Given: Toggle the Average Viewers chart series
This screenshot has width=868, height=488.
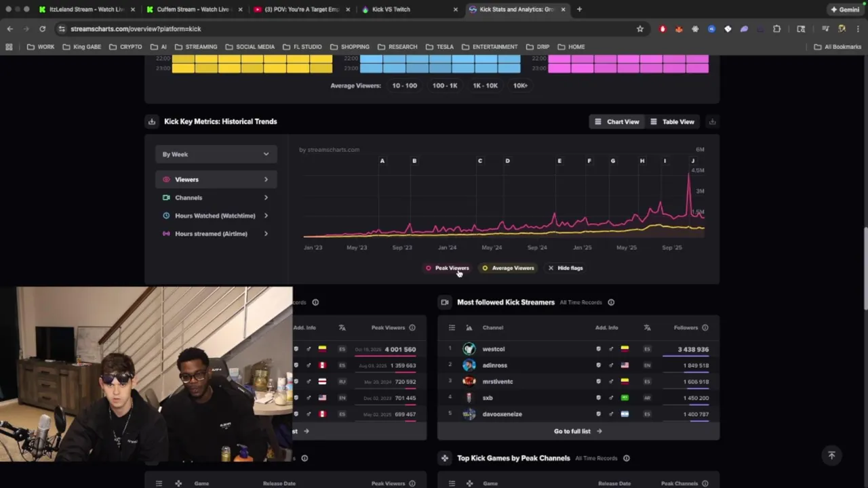Looking at the screenshot, I should coord(508,268).
